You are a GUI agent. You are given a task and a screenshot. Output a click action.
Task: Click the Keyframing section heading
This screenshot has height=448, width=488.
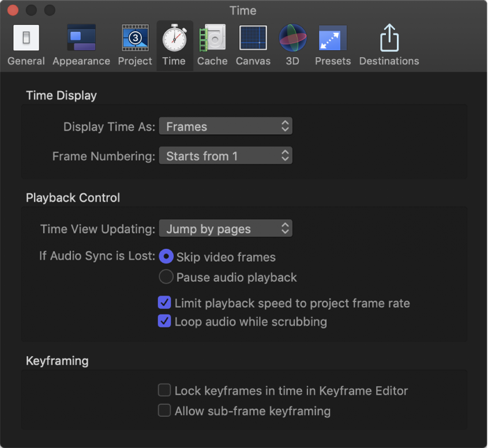[57, 360]
